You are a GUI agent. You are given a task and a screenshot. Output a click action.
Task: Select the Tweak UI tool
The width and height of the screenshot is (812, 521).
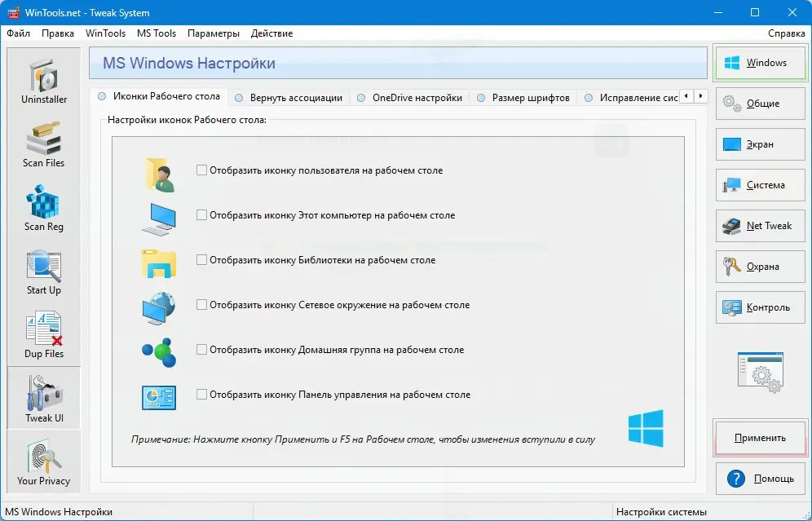[44, 399]
